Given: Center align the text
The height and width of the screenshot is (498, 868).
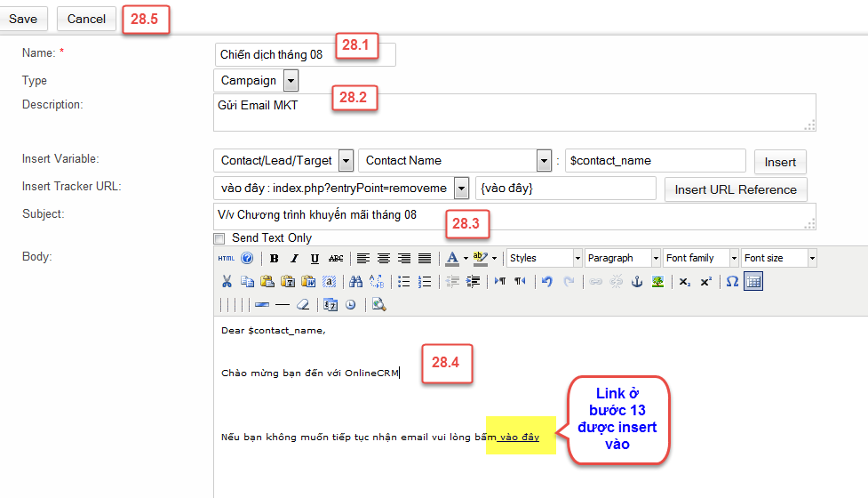Looking at the screenshot, I should click(x=384, y=258).
